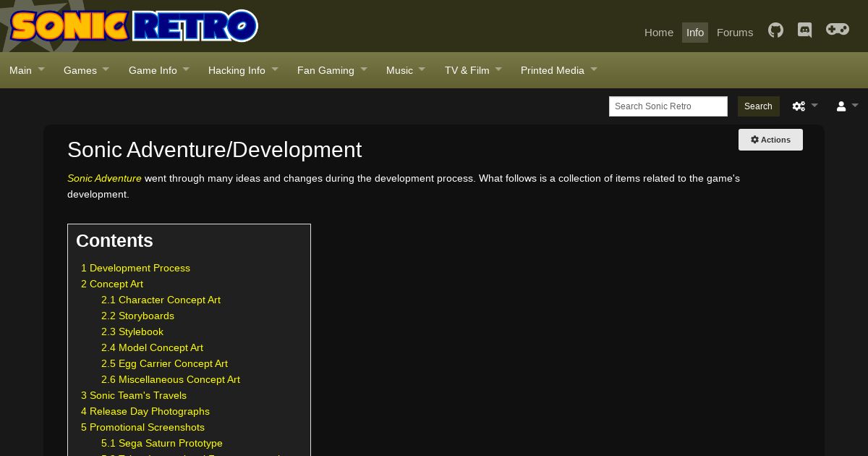This screenshot has height=456, width=868.
Task: Open 2.1 Character Concept Art
Action: point(161,300)
